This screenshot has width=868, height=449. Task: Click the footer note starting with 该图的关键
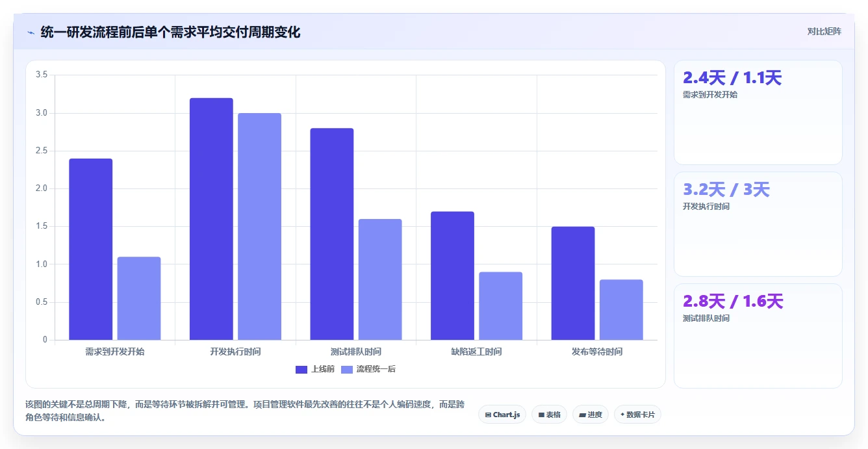tap(245, 411)
